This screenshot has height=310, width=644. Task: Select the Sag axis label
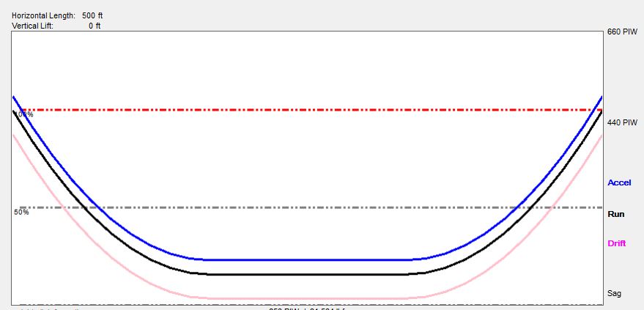(615, 293)
